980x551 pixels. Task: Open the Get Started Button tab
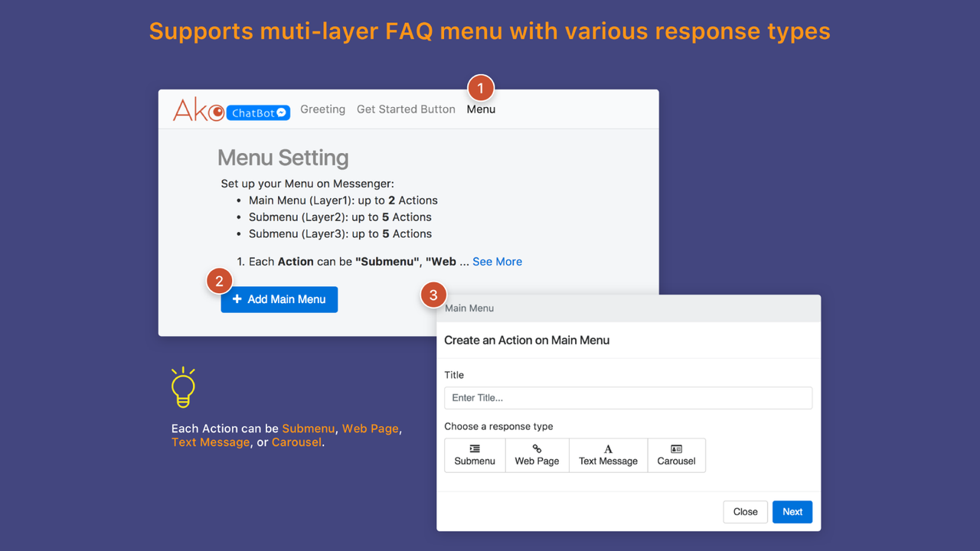(x=406, y=109)
